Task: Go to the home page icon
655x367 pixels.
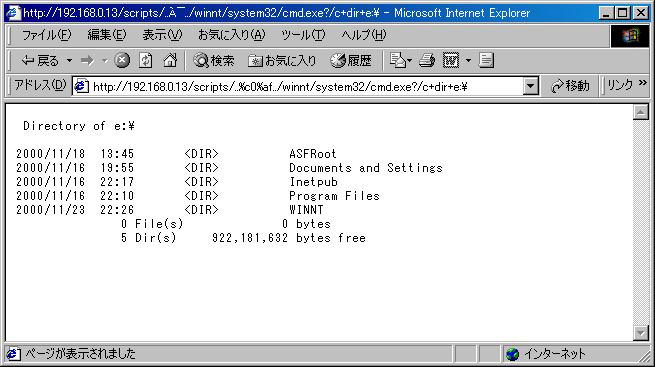Action: [170, 61]
